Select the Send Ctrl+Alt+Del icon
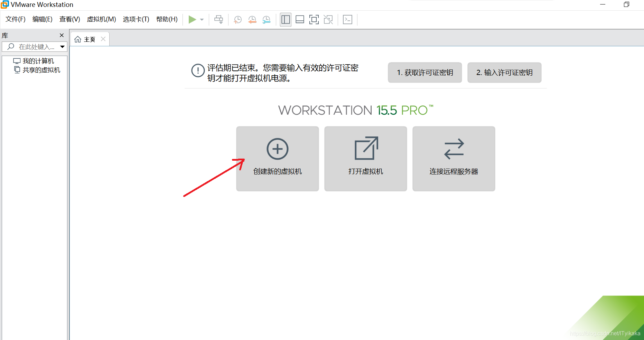This screenshot has height=340, width=644. tap(219, 20)
